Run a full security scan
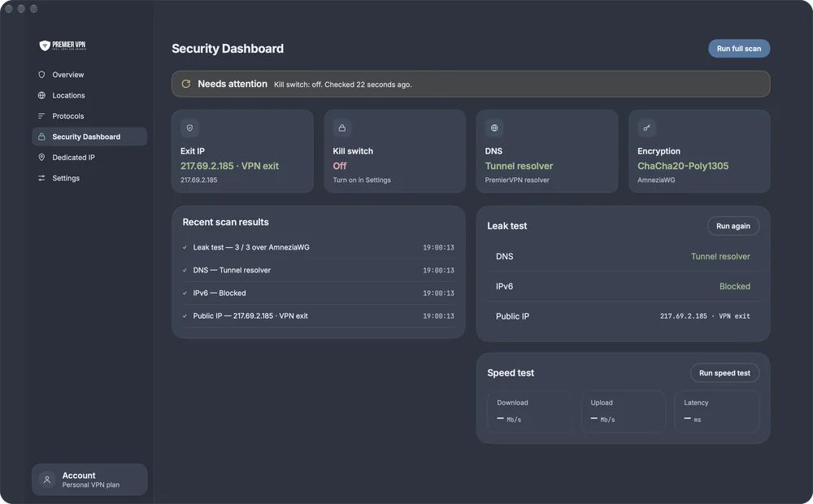Viewport: 813px width, 504px height. 739,49
